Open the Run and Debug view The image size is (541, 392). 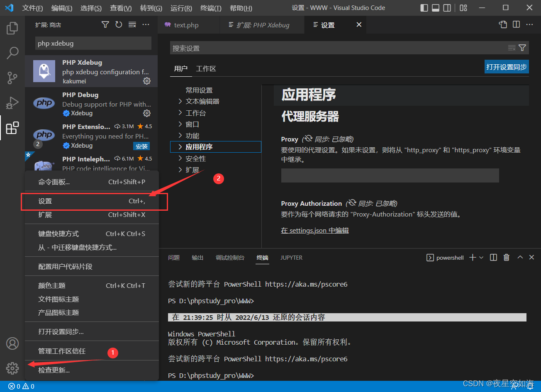click(x=12, y=102)
